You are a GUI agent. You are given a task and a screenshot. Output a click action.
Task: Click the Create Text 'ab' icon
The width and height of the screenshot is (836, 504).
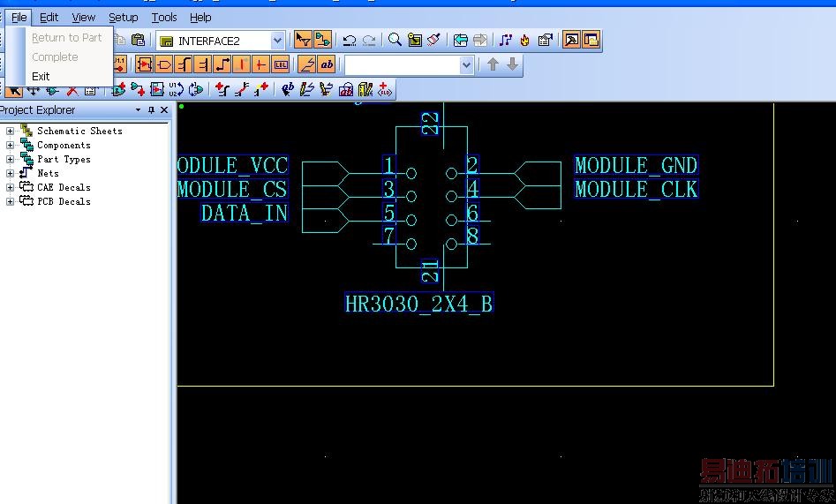[288, 89]
